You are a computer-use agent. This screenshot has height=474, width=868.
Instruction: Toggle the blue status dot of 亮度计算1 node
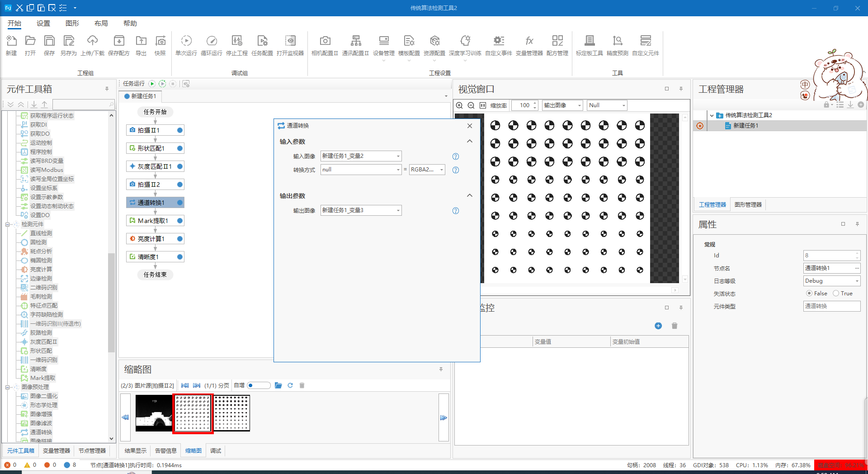180,239
